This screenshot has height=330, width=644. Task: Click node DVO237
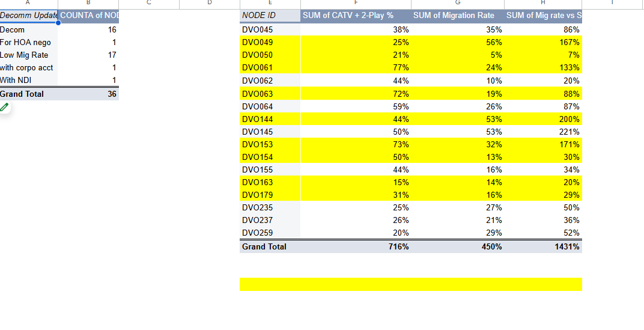pyautogui.click(x=258, y=220)
